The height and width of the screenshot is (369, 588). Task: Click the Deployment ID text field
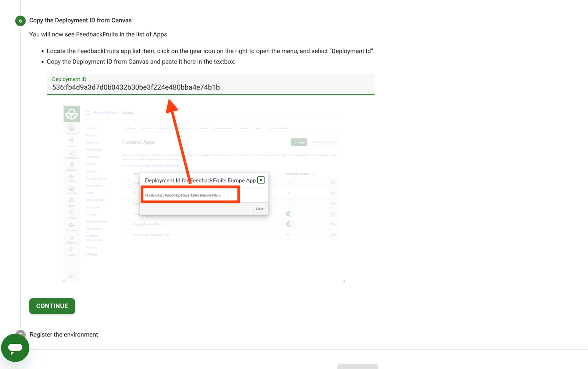click(211, 85)
